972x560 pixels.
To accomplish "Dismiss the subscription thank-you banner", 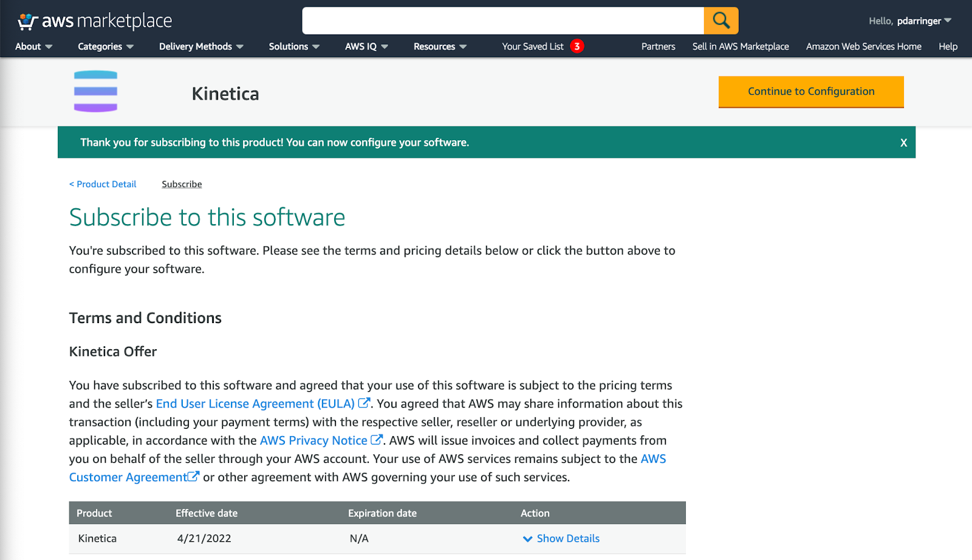I will [903, 142].
